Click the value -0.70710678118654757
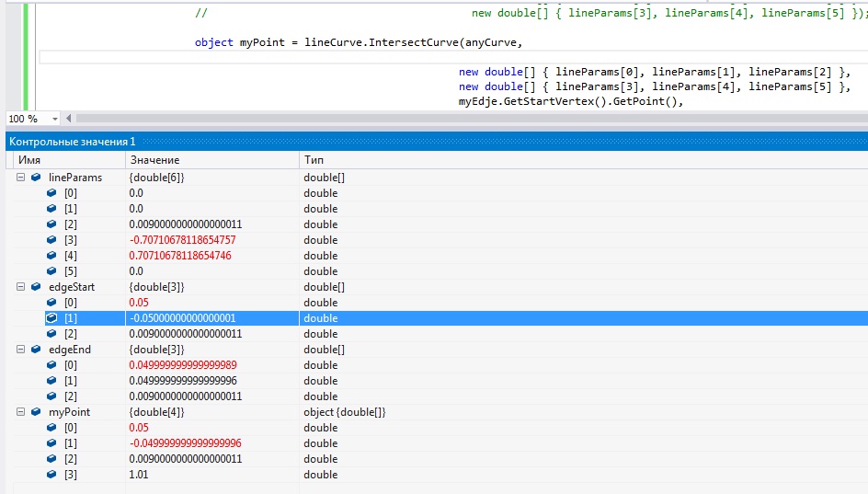Screen dimensions: 868x494 (x=182, y=240)
